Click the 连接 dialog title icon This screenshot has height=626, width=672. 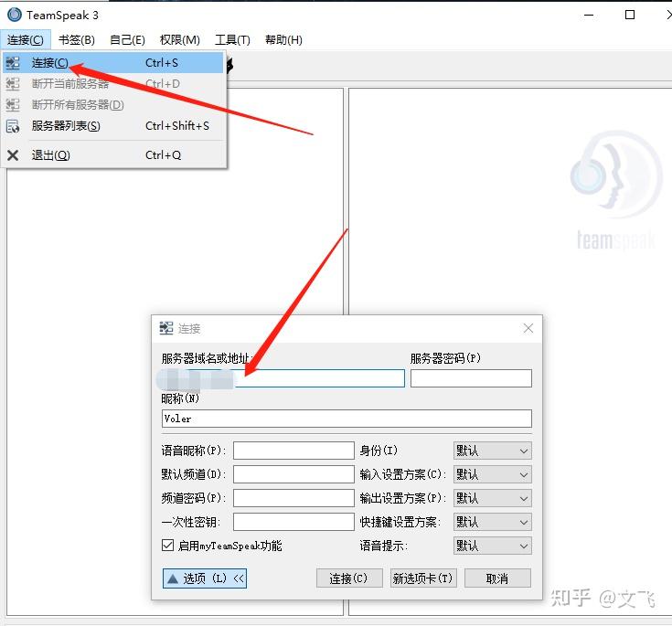point(166,328)
